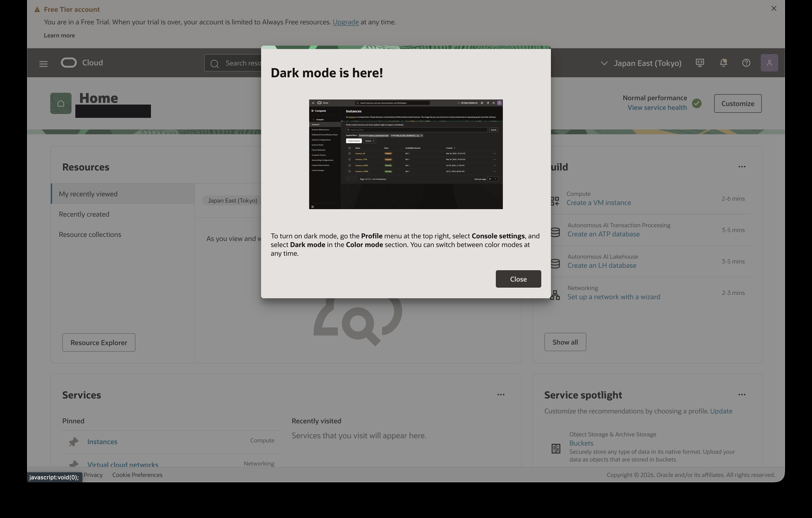Click the Japan East (Tokyo) filter chip
812x518 pixels.
[x=232, y=200]
